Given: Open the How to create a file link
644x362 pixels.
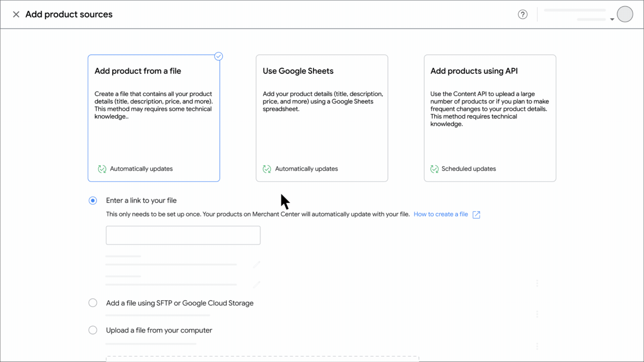Looking at the screenshot, I should coord(441,214).
